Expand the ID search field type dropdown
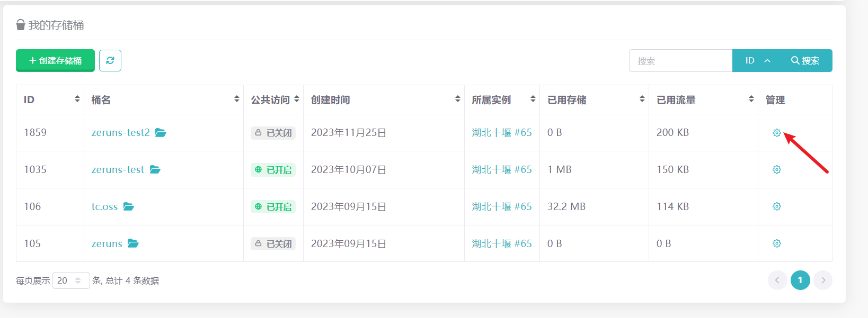 point(757,60)
